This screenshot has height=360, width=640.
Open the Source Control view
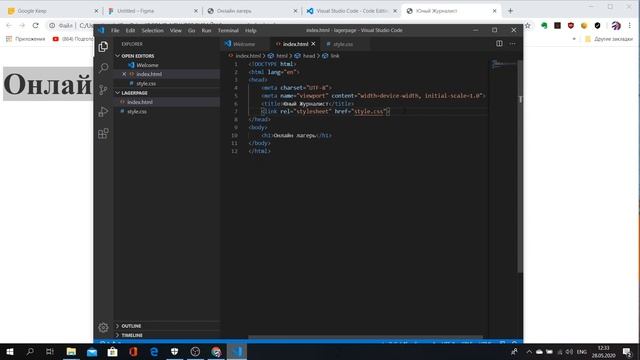(103, 90)
